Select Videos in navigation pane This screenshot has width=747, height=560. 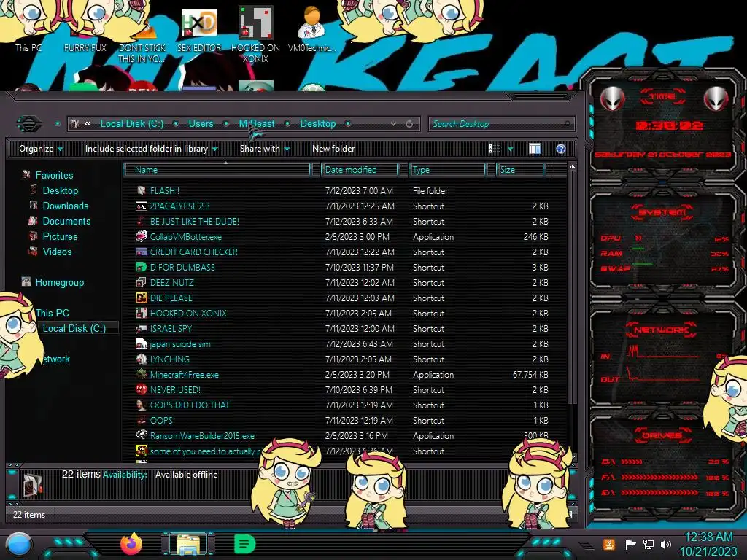(57, 252)
